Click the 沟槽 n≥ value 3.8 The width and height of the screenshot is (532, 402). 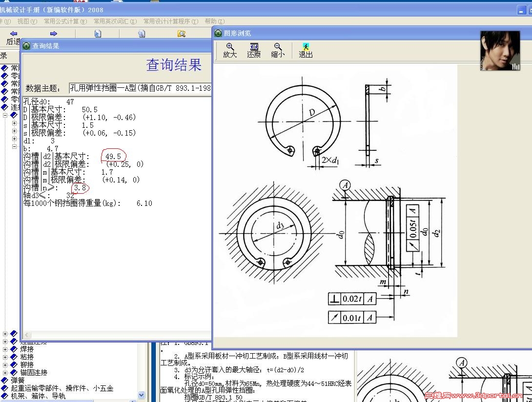tap(80, 188)
